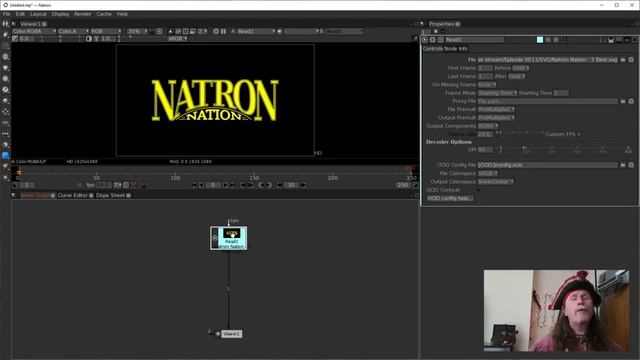This screenshot has height=360, width=640.
Task: Click the Proxy File path field
Action: [548, 101]
